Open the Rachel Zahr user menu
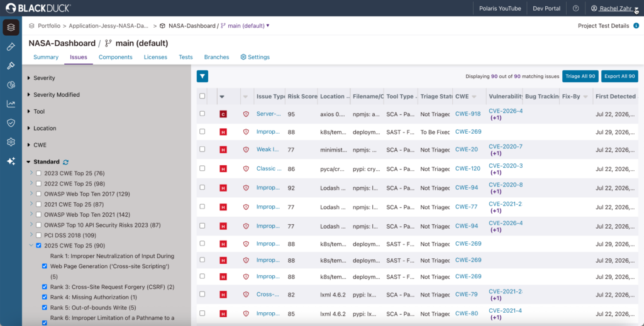644x326 pixels. (615, 8)
